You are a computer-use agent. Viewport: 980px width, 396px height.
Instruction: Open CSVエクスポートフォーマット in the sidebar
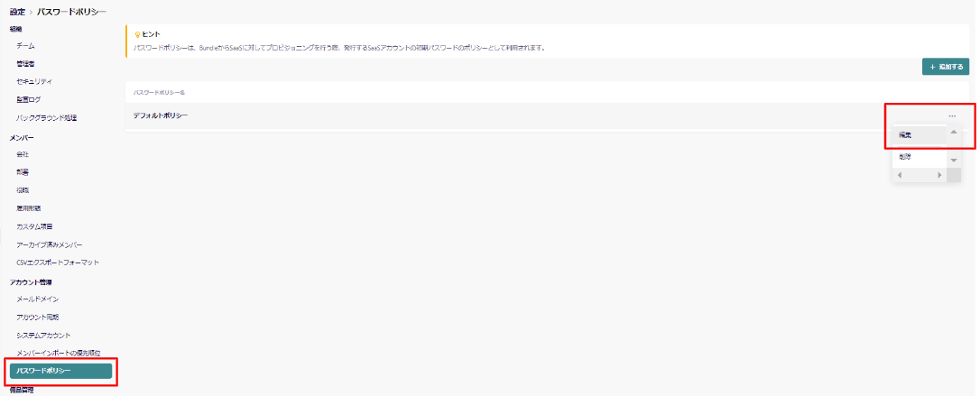tap(58, 262)
